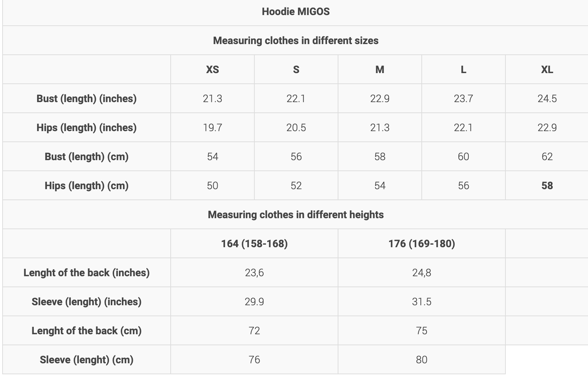588x382 pixels.
Task: Select the 24.5 bust inches value
Action: click(547, 98)
